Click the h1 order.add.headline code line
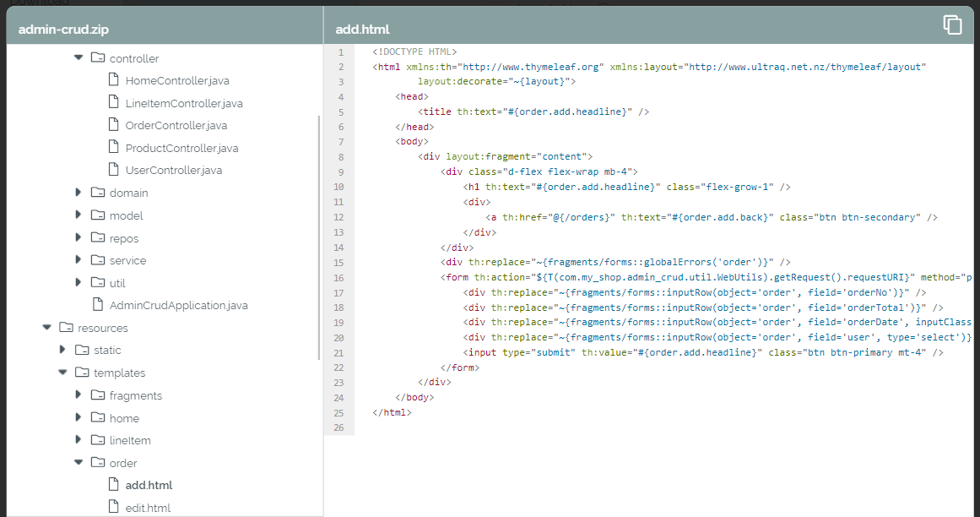Image resolution: width=980 pixels, height=517 pixels. (627, 187)
